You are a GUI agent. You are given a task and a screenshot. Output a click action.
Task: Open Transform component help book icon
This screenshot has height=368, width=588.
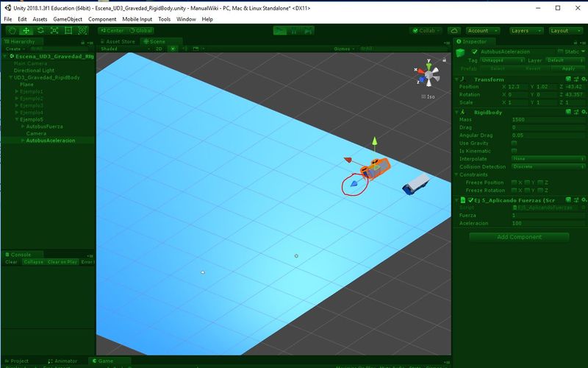(568, 79)
